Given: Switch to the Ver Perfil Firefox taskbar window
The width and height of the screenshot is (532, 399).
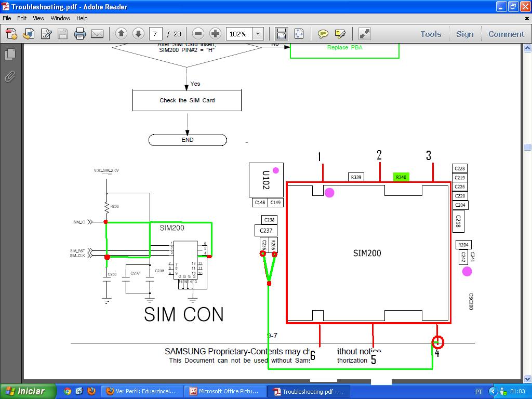Looking at the screenshot, I should [x=142, y=392].
